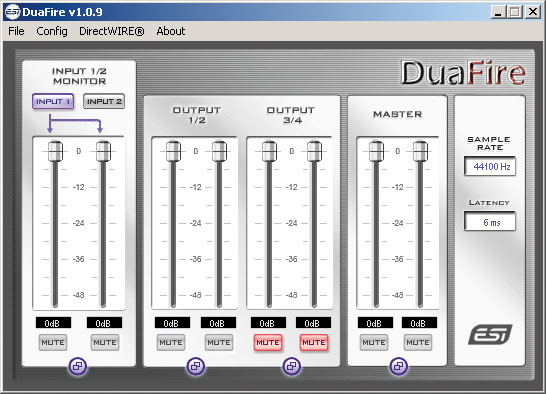The image size is (546, 394).
Task: Toggle stereo link icon under Master
Action: pyautogui.click(x=399, y=366)
